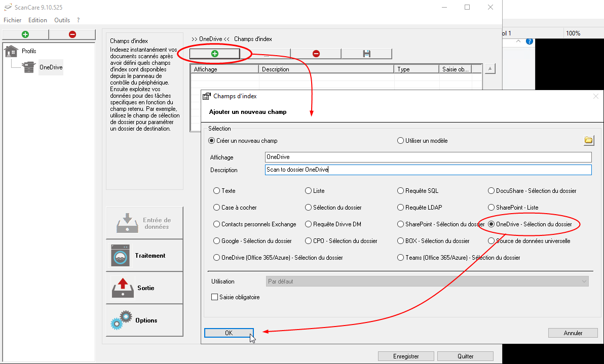Click green plus add profile button
Image resolution: width=604 pixels, height=364 pixels.
(x=25, y=34)
